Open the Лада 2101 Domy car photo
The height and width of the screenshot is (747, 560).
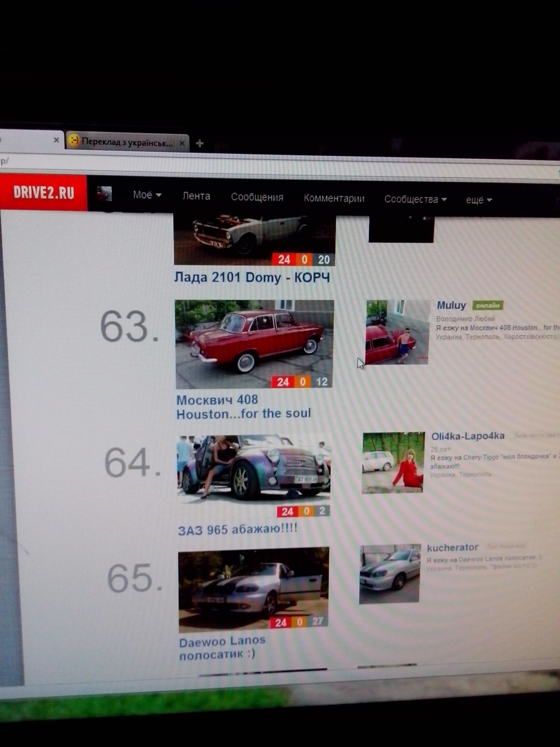(254, 239)
